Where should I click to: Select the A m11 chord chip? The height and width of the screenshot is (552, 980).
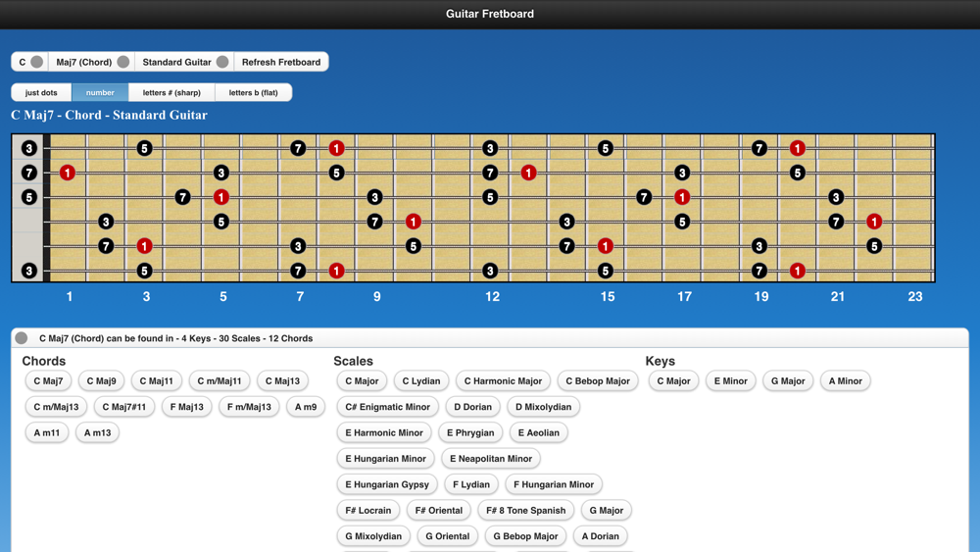[x=47, y=432]
